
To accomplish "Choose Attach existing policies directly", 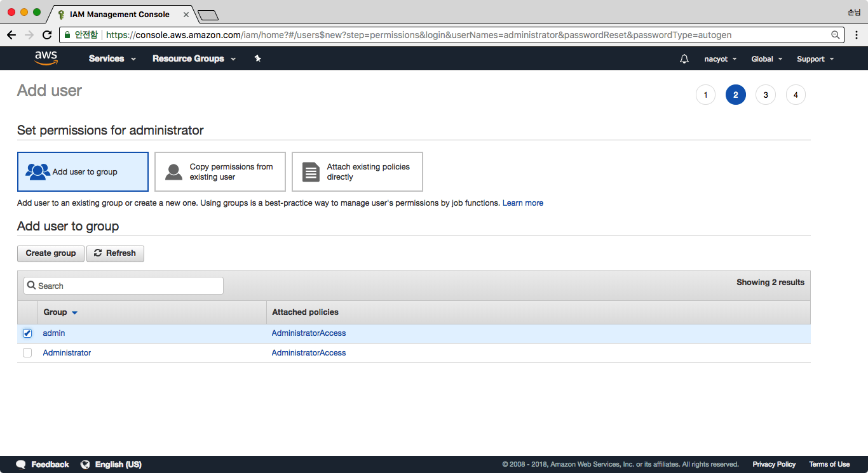I will 357,171.
